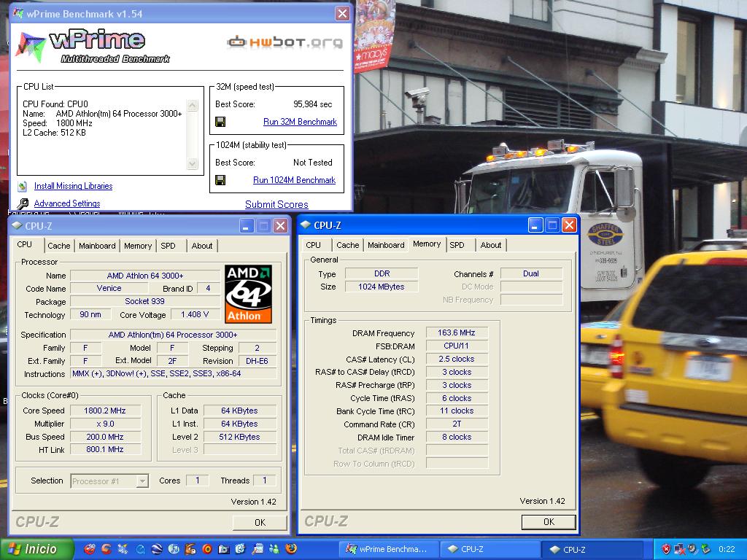
Task: Open Cache tab in right CPU-Z window
Action: (347, 245)
